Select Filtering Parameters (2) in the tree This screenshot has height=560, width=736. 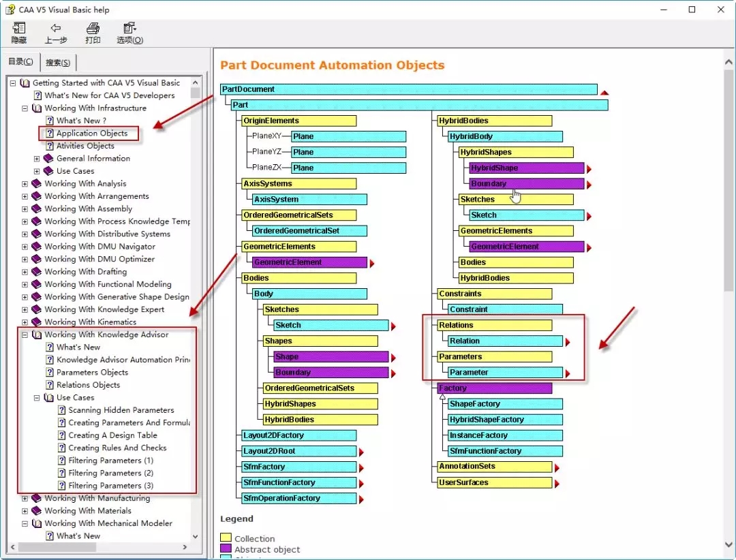(x=111, y=473)
